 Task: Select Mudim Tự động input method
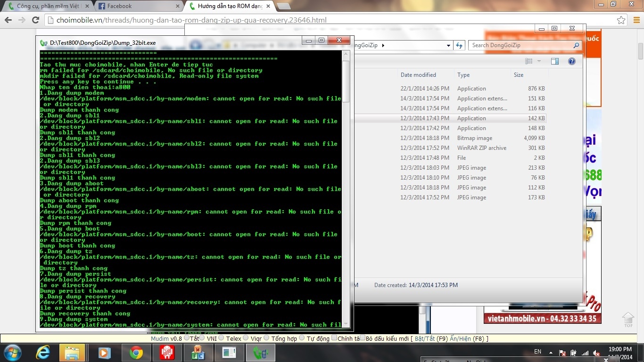[x=302, y=338]
